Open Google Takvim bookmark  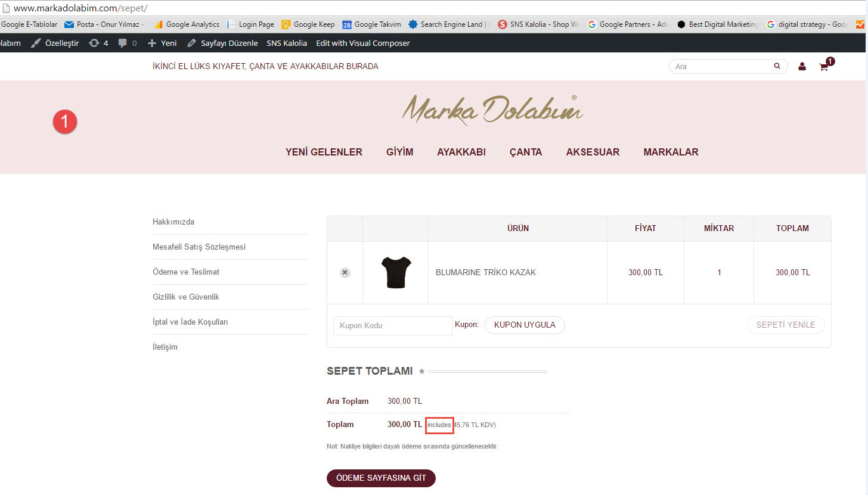(371, 24)
